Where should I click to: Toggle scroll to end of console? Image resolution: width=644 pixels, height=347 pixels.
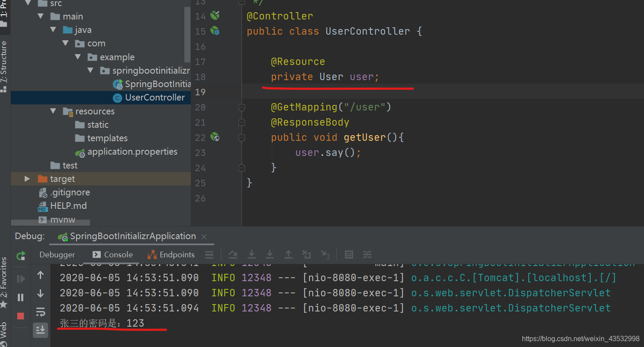41,330
